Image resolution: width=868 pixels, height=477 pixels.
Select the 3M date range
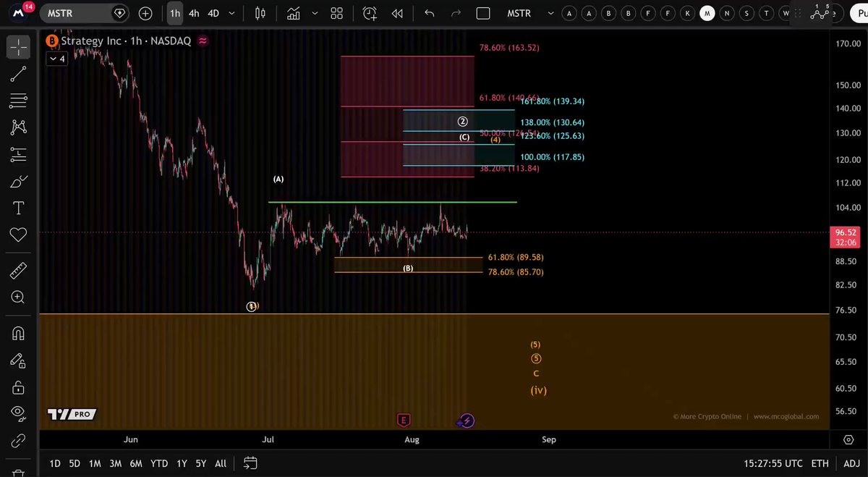click(x=115, y=463)
